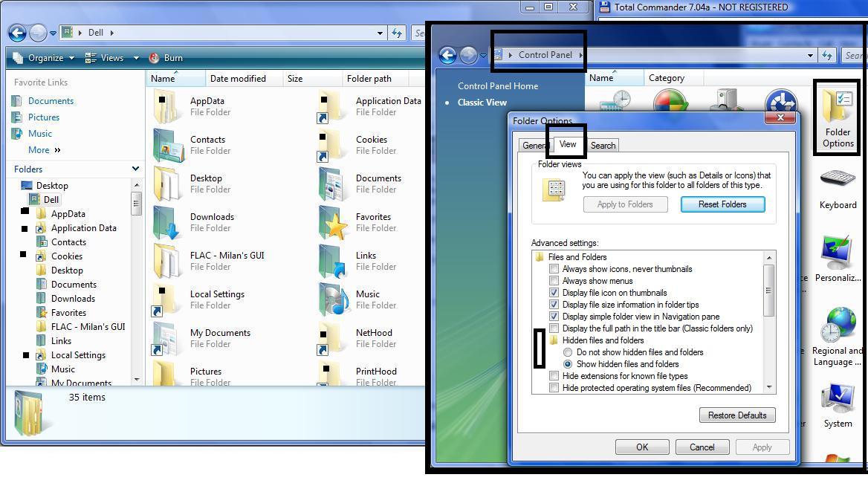Switch to the View tab in Folder Options

(x=568, y=144)
